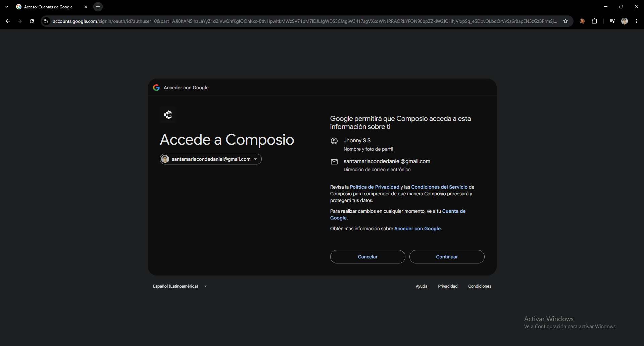
Task: Open the account chooser dropdown santamariacondedaniel@gmail.com
Action: tap(211, 159)
